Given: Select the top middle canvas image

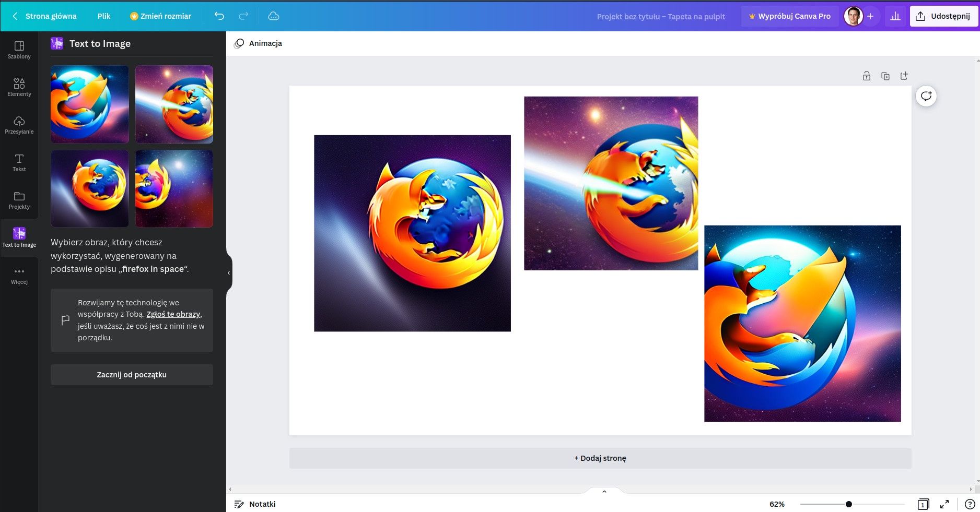Looking at the screenshot, I should click(x=611, y=183).
